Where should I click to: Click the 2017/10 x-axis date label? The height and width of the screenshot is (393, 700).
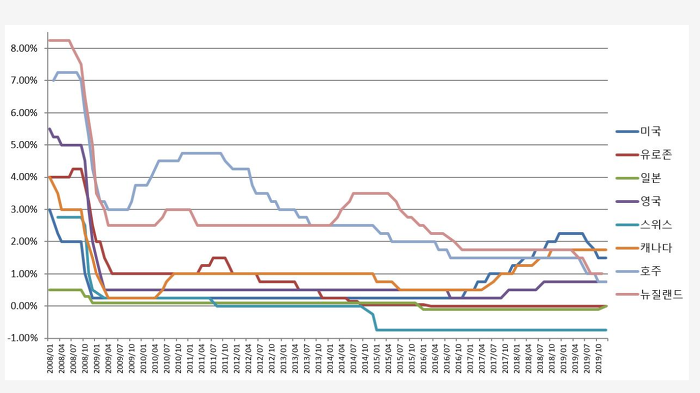point(505,358)
